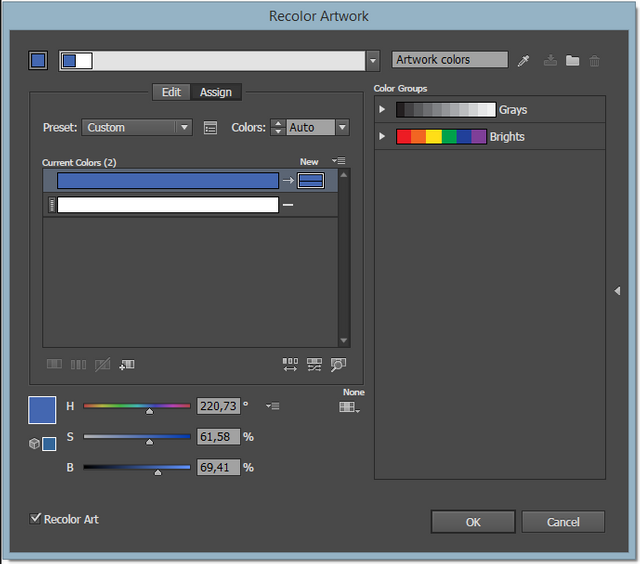The image size is (640, 564).
Task: Click the swatch library grid icon under None
Action: click(x=349, y=407)
